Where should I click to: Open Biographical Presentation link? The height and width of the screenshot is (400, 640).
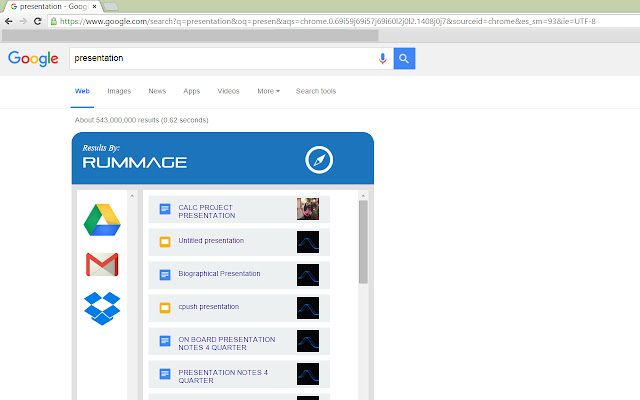click(219, 273)
